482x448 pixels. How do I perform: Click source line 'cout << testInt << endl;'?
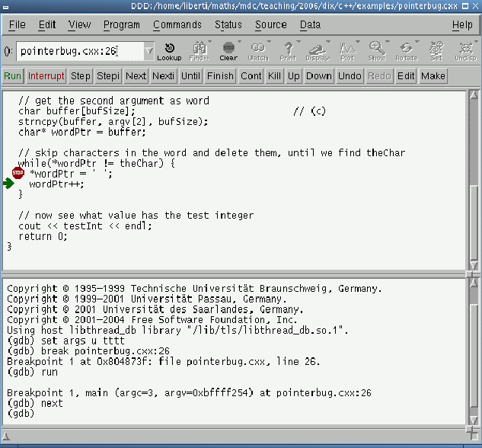click(x=85, y=226)
